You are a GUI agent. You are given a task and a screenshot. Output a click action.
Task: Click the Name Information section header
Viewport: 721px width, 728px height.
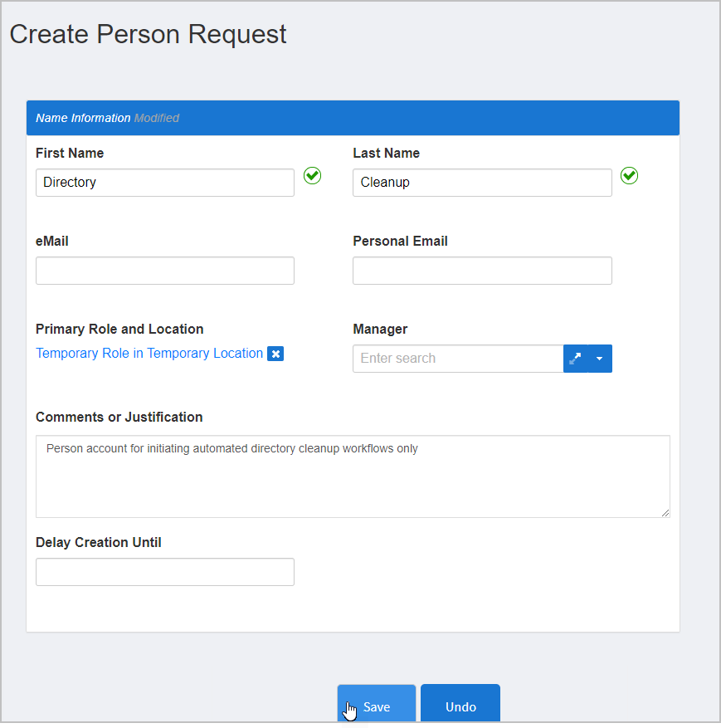(83, 118)
